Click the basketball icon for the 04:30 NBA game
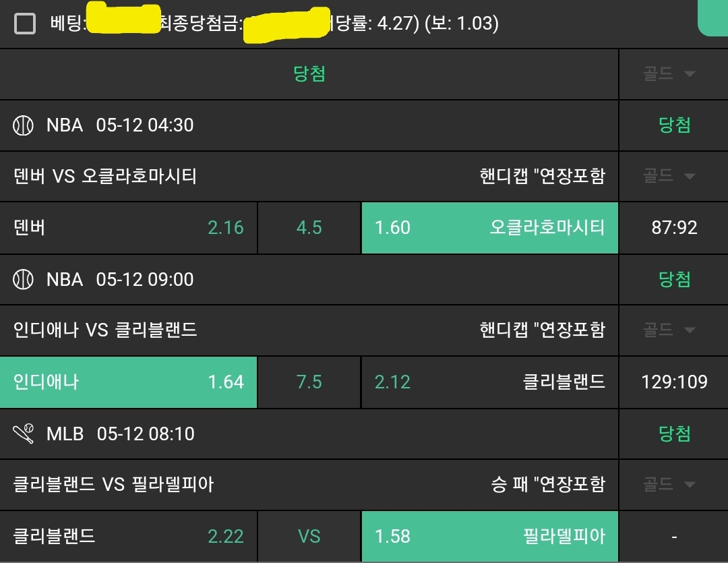 point(24,125)
